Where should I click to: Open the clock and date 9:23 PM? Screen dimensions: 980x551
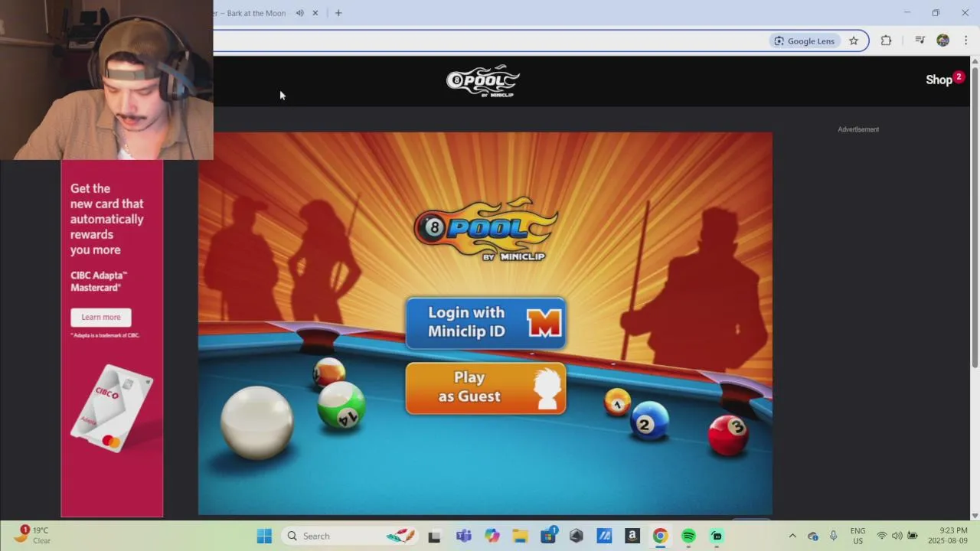point(947,536)
